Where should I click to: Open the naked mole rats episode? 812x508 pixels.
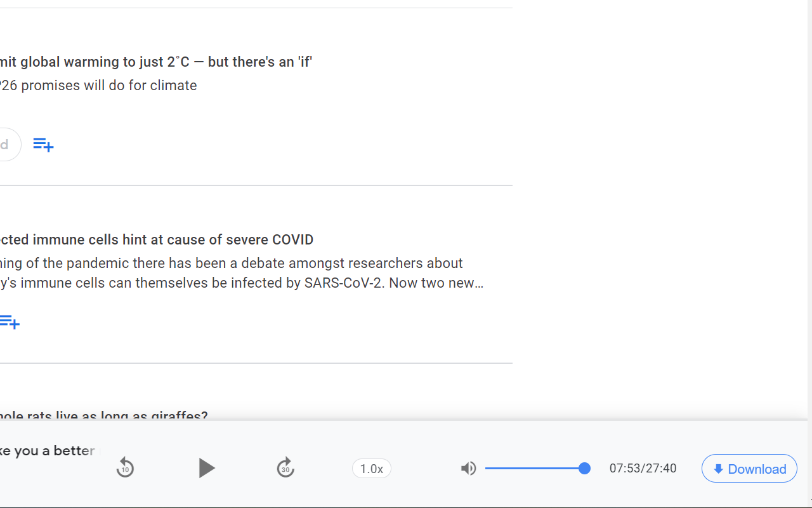pyautogui.click(x=103, y=416)
